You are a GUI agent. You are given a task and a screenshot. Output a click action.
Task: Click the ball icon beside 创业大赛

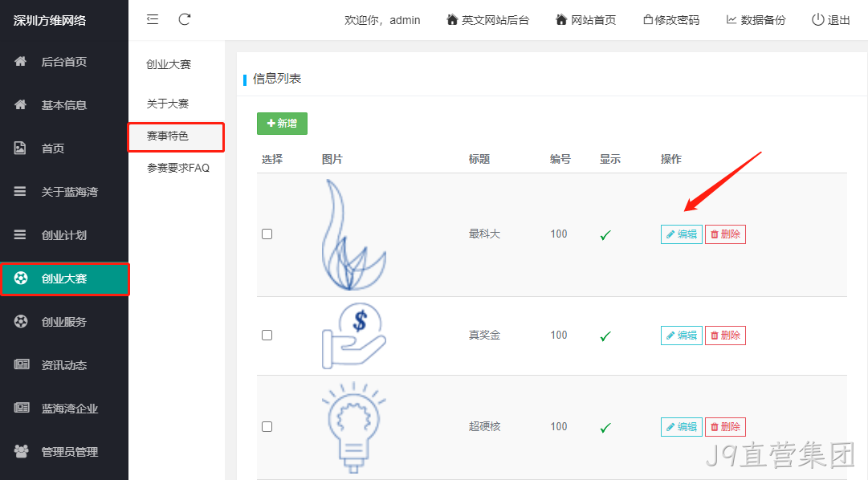click(21, 278)
